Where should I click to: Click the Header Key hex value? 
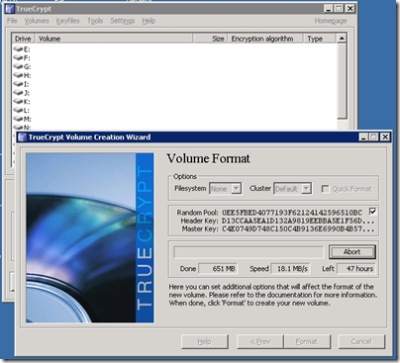pyautogui.click(x=298, y=221)
